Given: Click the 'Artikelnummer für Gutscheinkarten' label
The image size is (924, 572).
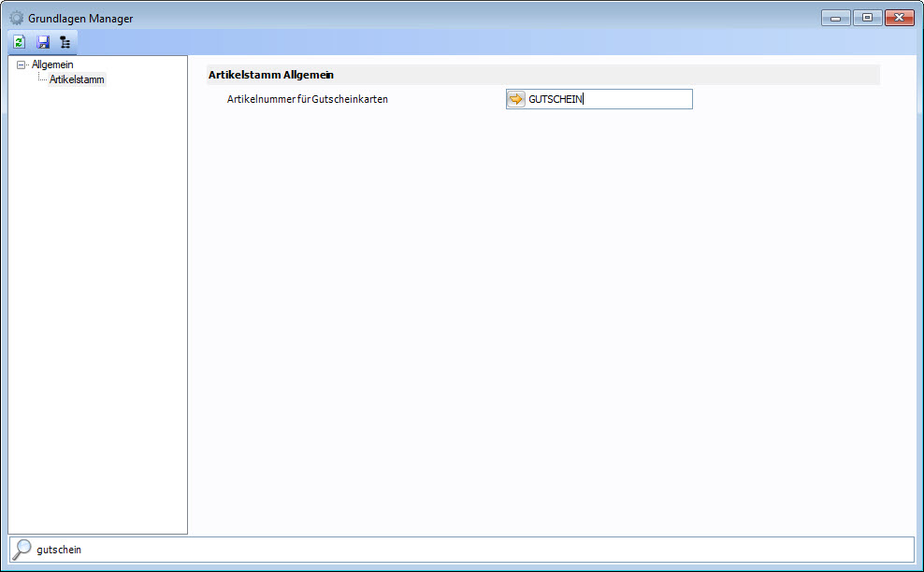Looking at the screenshot, I should (x=307, y=99).
